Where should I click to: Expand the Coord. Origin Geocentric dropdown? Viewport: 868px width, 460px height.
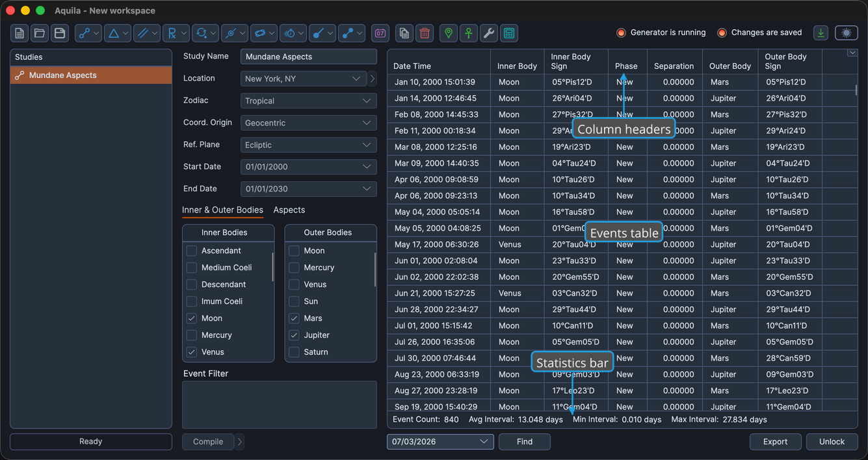[x=309, y=123]
